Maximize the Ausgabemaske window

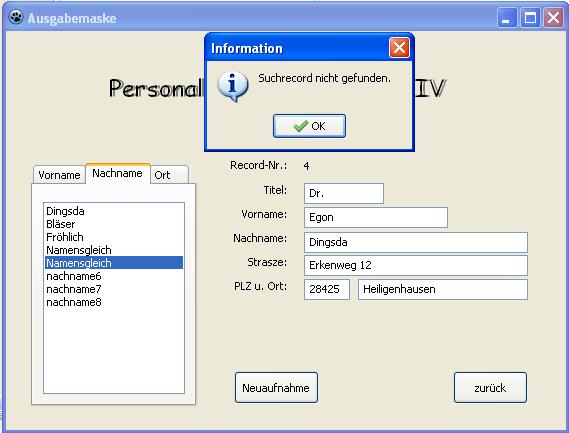coord(530,17)
